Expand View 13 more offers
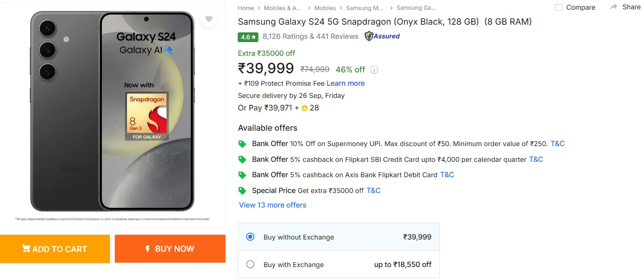 point(272,205)
